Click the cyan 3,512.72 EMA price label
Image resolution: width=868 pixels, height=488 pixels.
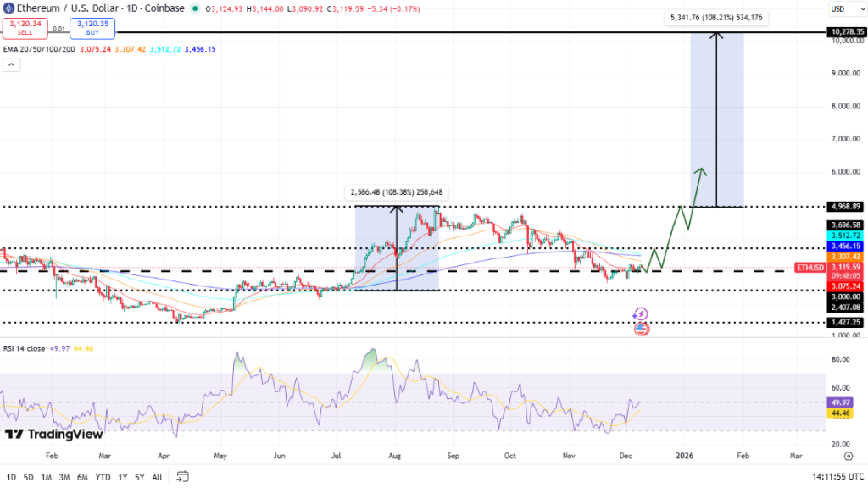pyautogui.click(x=845, y=236)
